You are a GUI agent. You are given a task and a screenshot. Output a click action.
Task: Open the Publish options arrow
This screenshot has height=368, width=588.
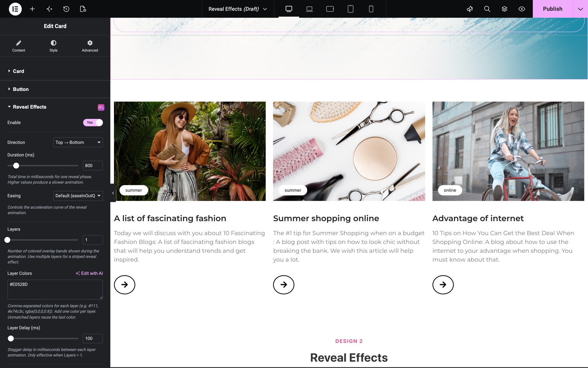pyautogui.click(x=580, y=9)
